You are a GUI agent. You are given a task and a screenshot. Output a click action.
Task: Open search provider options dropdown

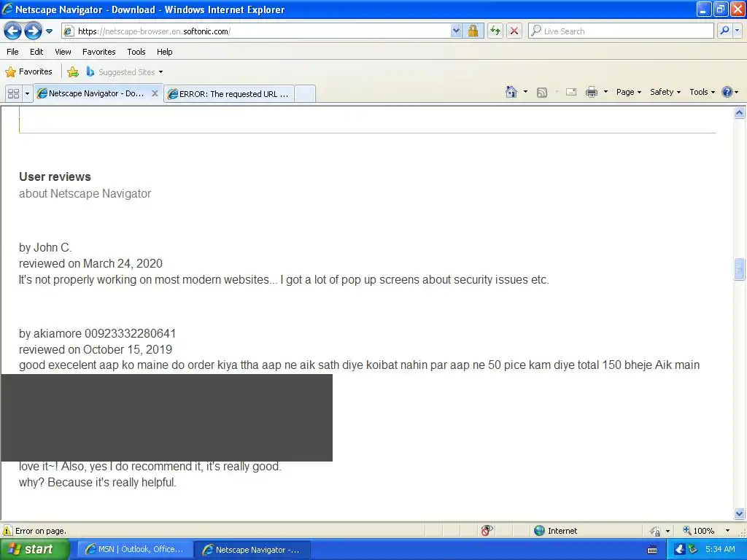(737, 31)
